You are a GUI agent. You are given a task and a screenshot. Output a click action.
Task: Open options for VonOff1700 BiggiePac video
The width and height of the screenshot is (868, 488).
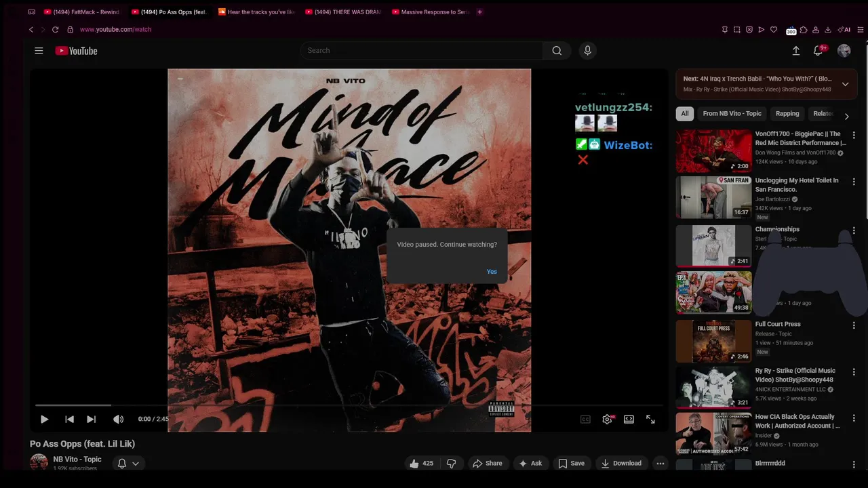point(854,136)
